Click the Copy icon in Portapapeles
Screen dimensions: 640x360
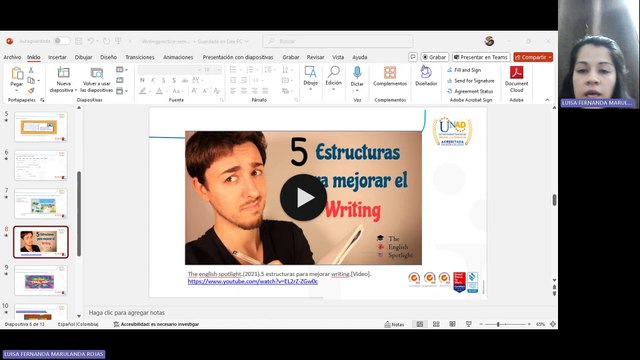pos(31,80)
